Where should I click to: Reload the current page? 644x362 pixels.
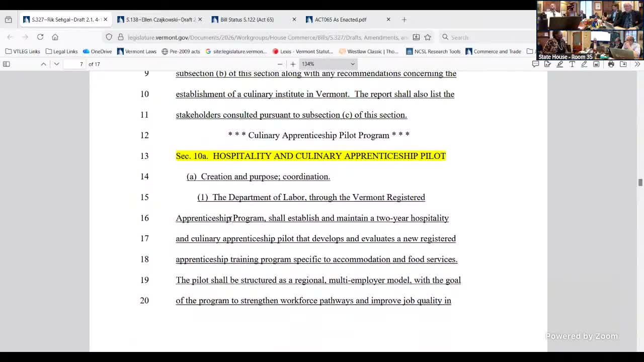point(40,37)
